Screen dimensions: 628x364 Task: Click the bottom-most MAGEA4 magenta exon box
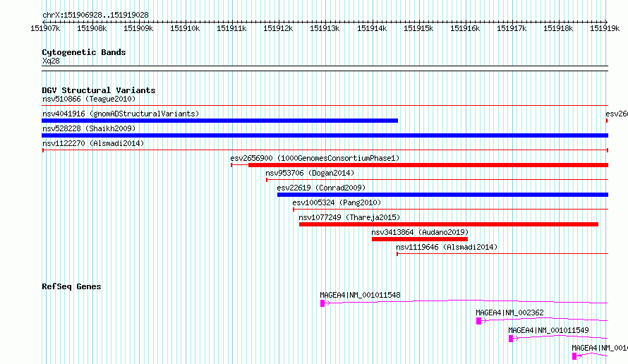click(x=574, y=356)
